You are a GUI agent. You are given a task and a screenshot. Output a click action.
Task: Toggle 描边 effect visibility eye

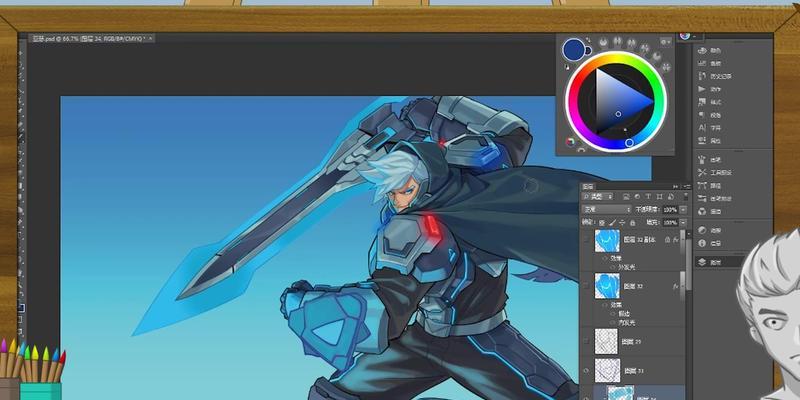tap(613, 314)
